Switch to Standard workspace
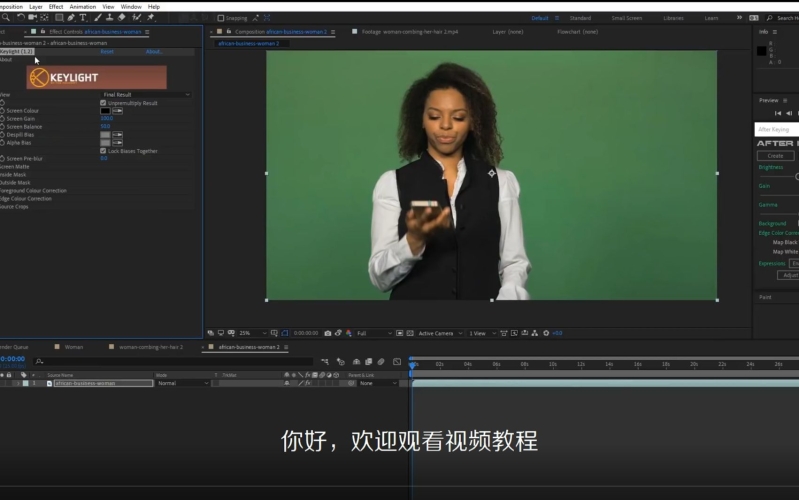The width and height of the screenshot is (799, 500). click(x=580, y=18)
